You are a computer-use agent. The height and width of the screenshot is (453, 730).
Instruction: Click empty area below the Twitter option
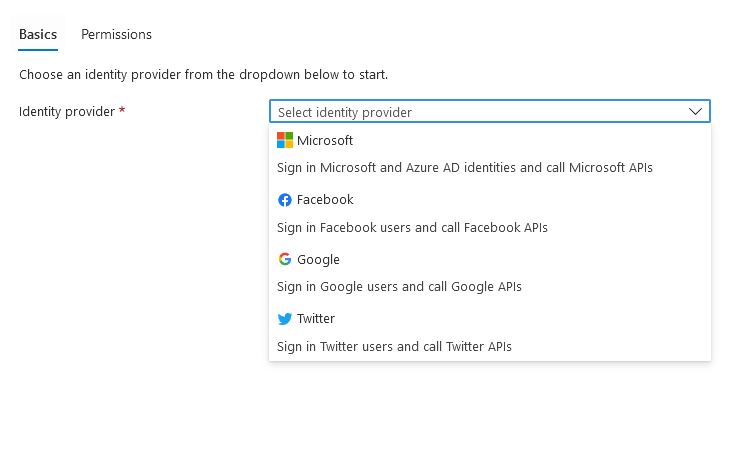490,400
